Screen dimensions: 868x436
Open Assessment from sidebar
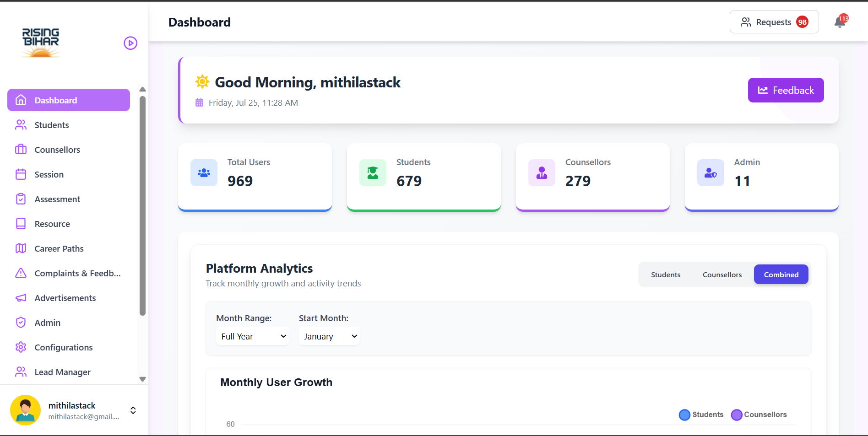pyautogui.click(x=69, y=199)
